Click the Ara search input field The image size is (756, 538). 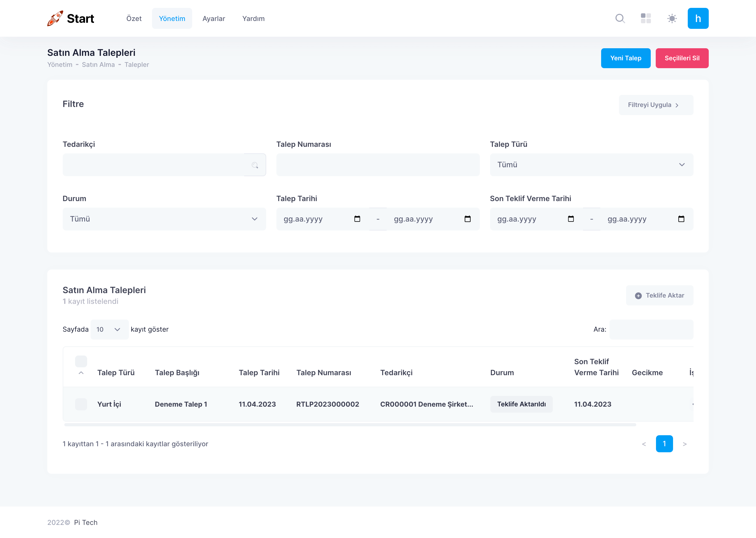click(651, 330)
